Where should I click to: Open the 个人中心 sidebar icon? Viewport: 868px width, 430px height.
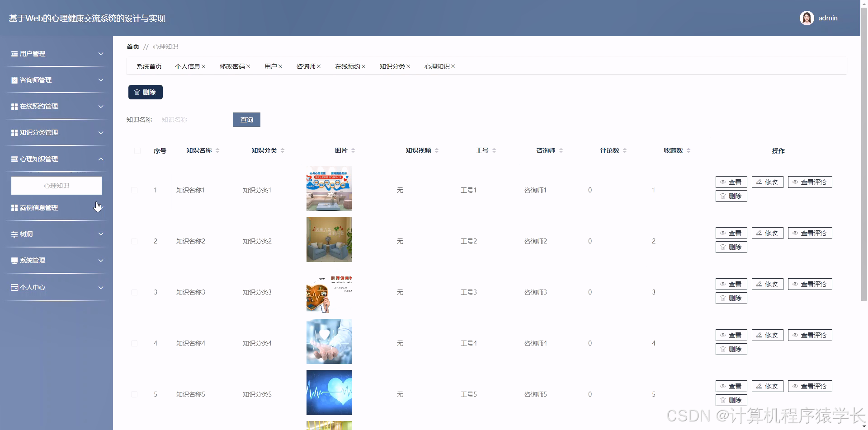pos(14,287)
